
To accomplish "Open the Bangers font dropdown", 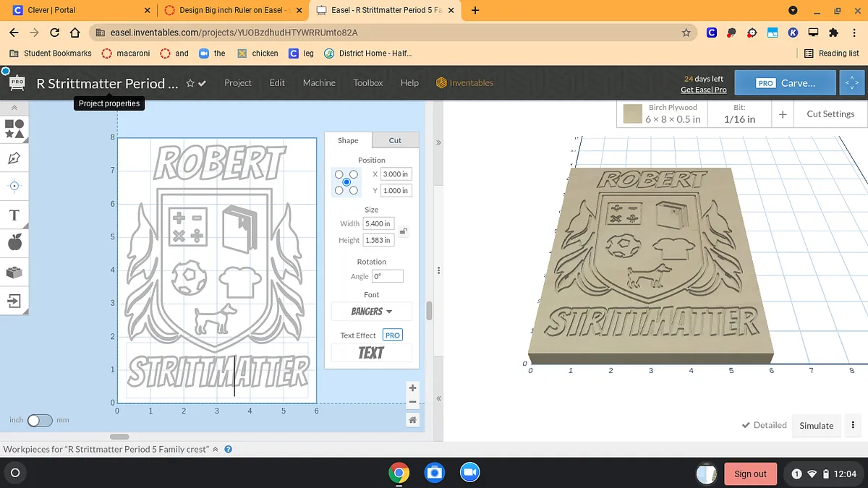I will pos(371,312).
